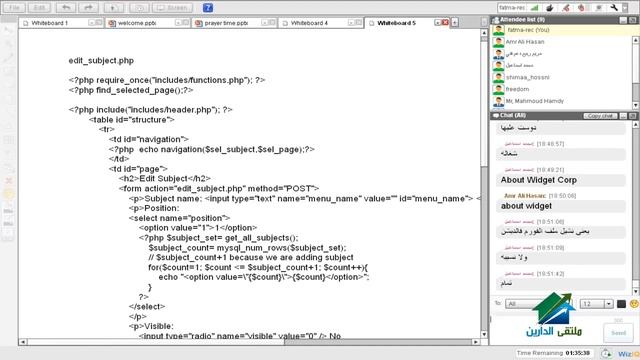Click the red X tool in left toolbar
Screen dimensions: 640x360
9,180
